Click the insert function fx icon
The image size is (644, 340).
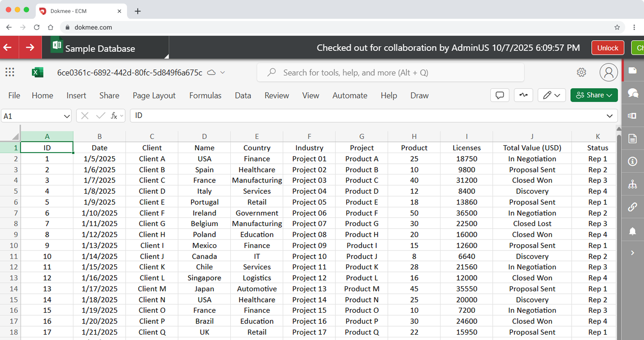(114, 116)
